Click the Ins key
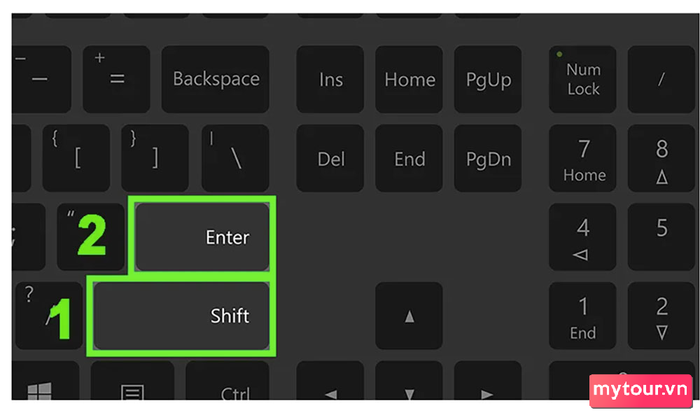700x417 pixels. coord(330,80)
